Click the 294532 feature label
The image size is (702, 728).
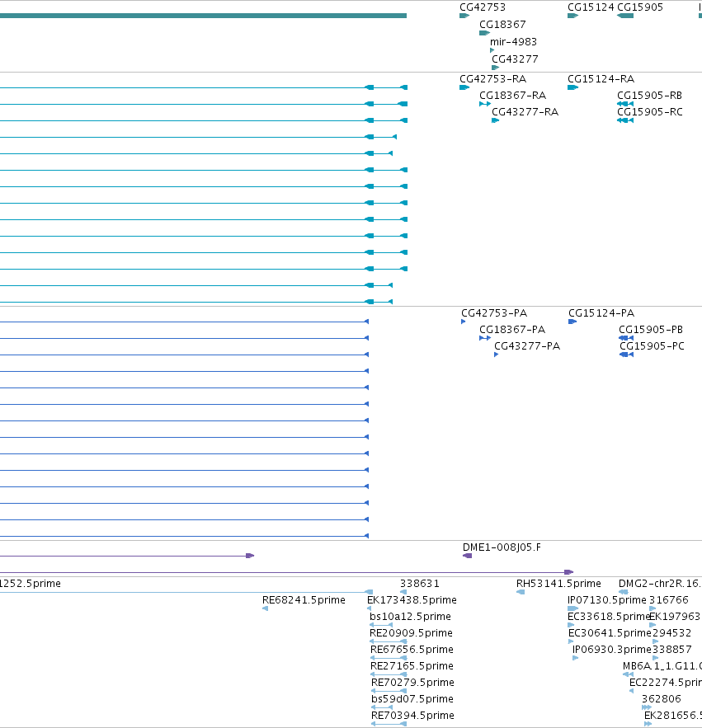[x=671, y=633]
